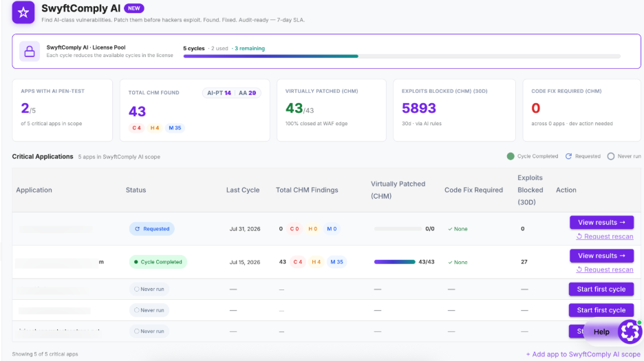This screenshot has height=361, width=644.
Task: Click the purple star SwyftComply AI logo
Action: pyautogui.click(x=23, y=12)
